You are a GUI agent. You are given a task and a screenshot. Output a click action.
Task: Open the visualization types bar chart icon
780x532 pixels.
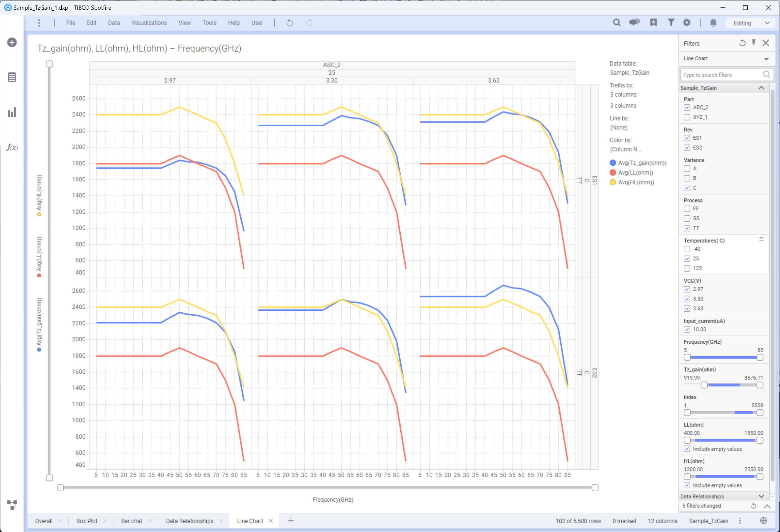pos(12,112)
